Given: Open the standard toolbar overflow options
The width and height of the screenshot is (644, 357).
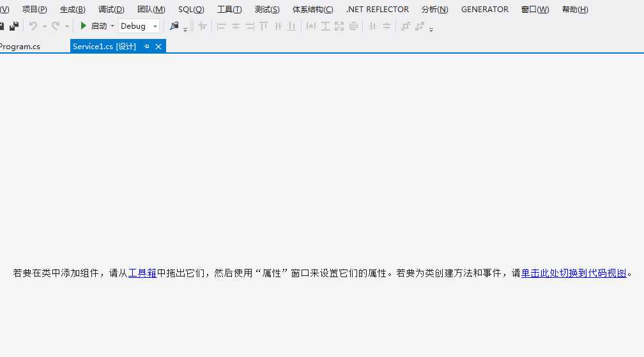Looking at the screenshot, I should tap(185, 29).
